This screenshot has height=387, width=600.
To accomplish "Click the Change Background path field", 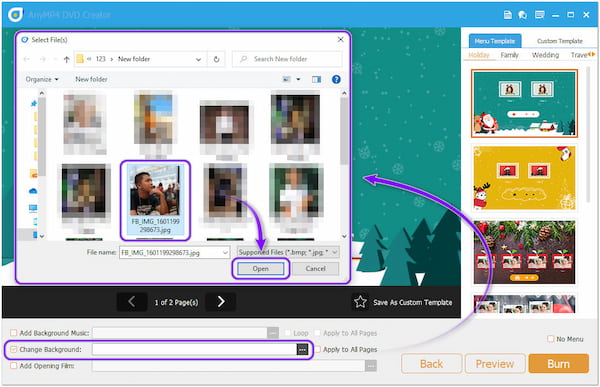I will (x=194, y=349).
